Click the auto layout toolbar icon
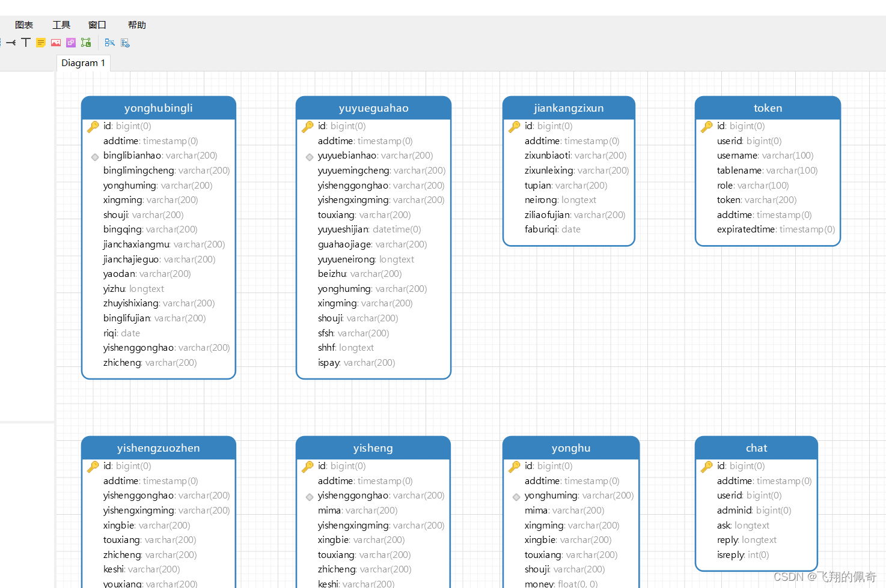Viewport: 886px width, 588px height. click(x=109, y=43)
